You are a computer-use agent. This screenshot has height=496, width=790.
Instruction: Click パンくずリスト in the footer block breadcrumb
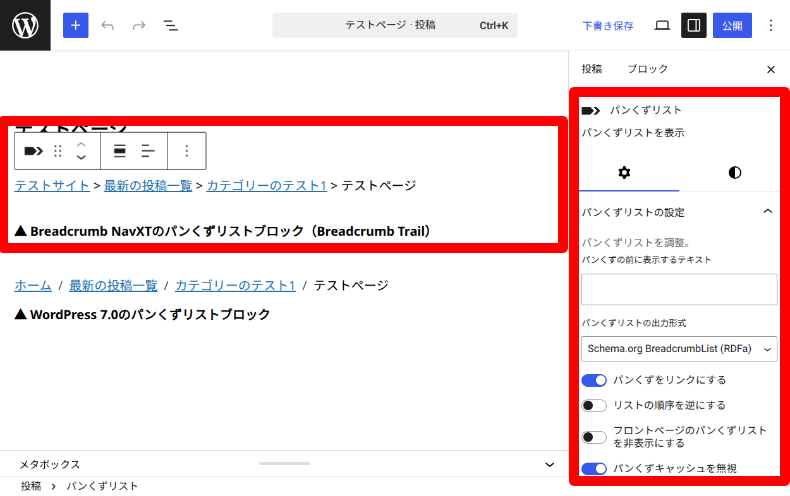click(102, 486)
